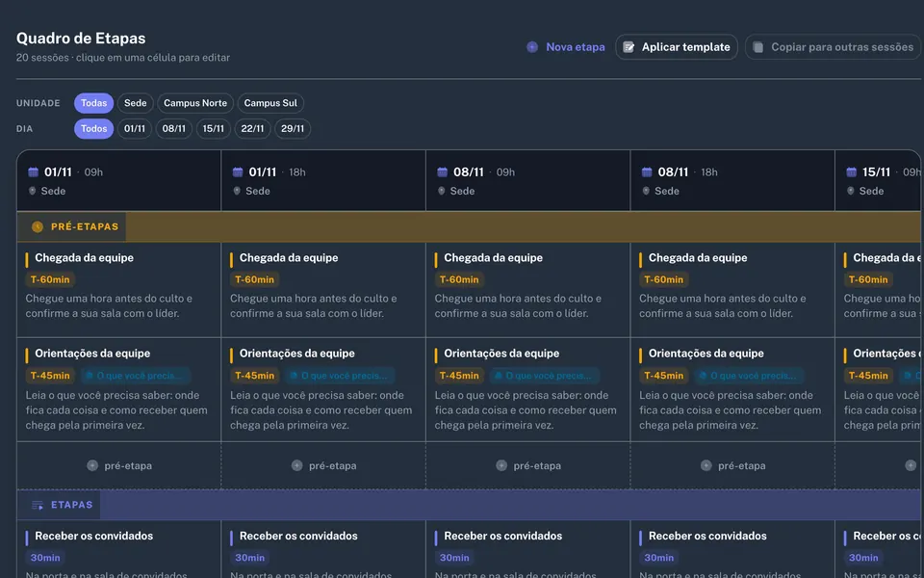924x578 pixels.
Task: Click the calendar icon for 01/11 18h session
Action: click(238, 172)
